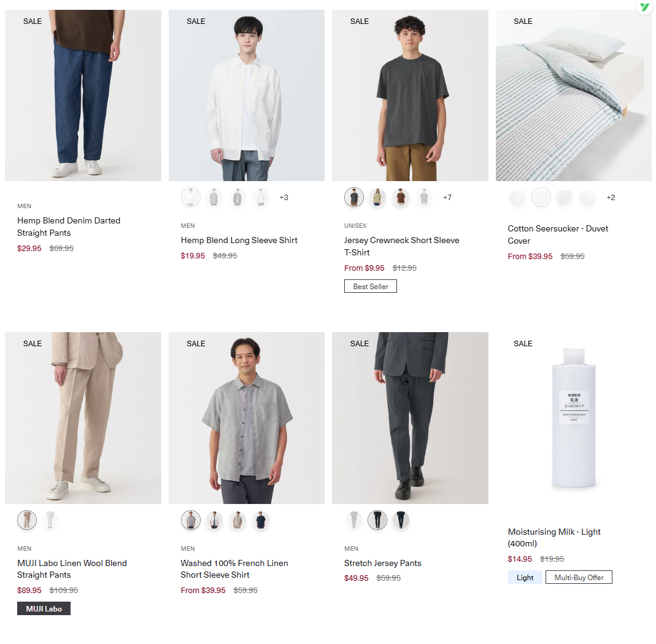The height and width of the screenshot is (644, 656).
Task: Select brown swatch for Jersey Crewneck T-Shirt
Action: click(x=401, y=197)
